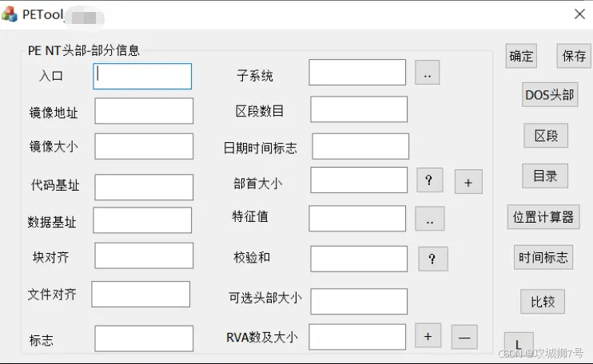Open the DOS头部 header view
Screen dimensions: 593x364
tap(550, 94)
